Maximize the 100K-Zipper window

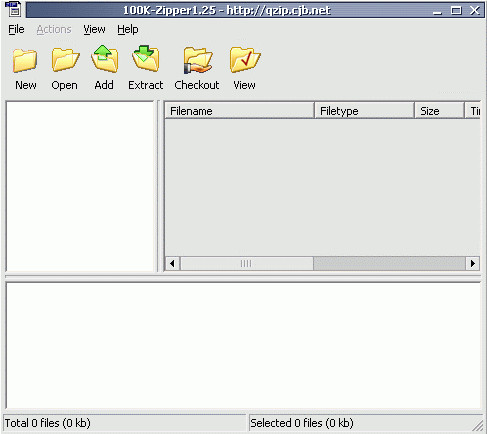tap(456, 10)
